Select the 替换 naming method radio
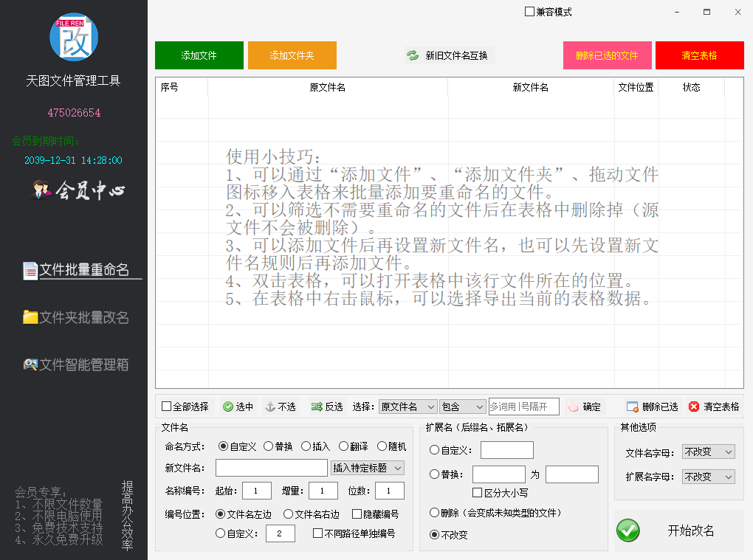Image resolution: width=753 pixels, height=560 pixels. point(268,446)
